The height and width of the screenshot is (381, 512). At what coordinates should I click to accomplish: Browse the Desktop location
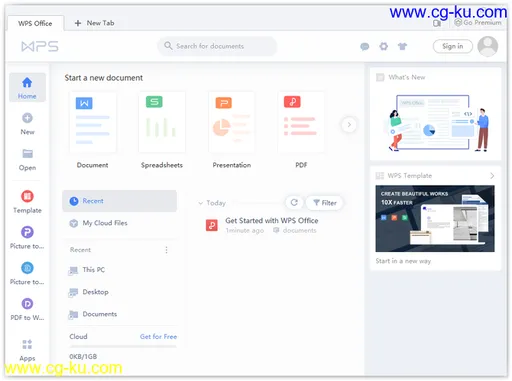89,292
